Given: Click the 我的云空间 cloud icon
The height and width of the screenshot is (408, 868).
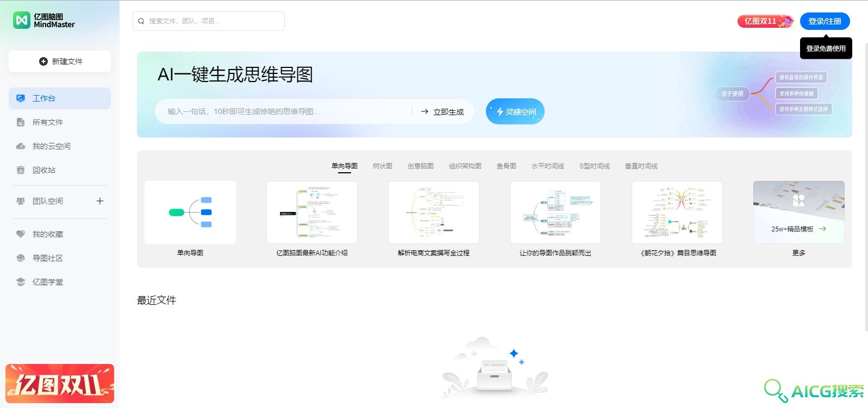Looking at the screenshot, I should (x=21, y=146).
